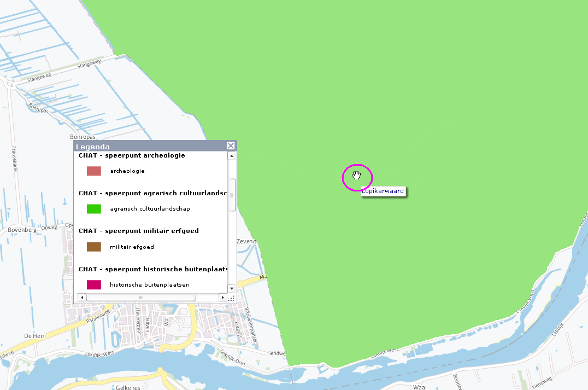Close the Legenda panel
The image size is (588, 390).
click(231, 145)
